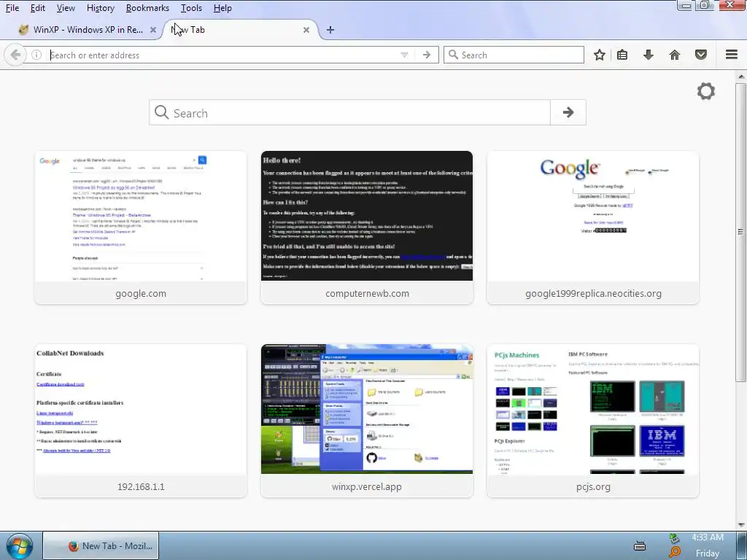This screenshot has width=747, height=560.
Task: Click the vertical page scrollbar thumb
Action: click(x=740, y=232)
